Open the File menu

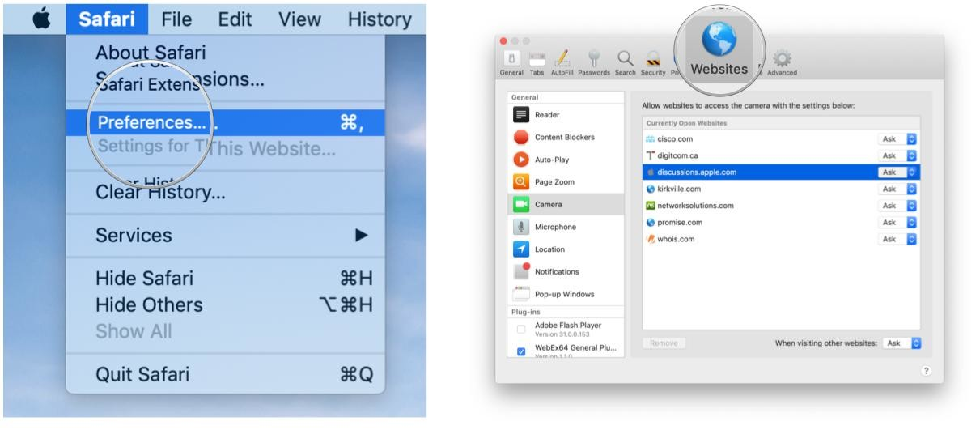[175, 18]
